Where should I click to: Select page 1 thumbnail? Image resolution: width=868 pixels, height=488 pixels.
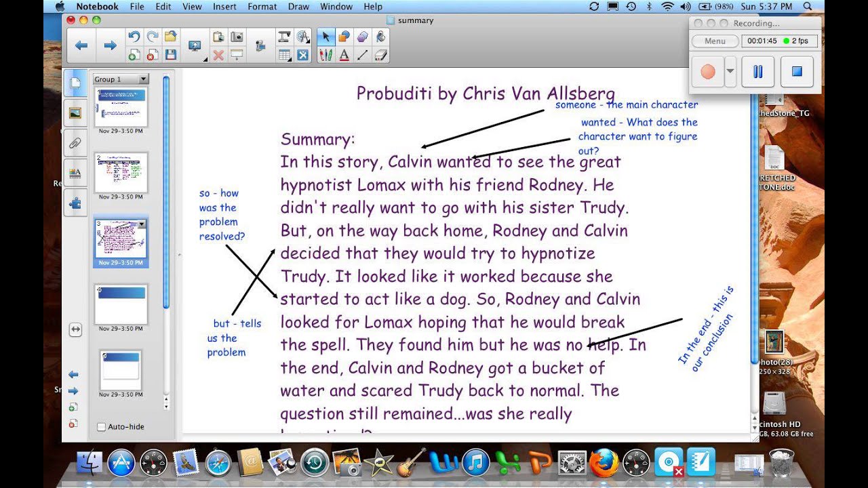point(121,106)
